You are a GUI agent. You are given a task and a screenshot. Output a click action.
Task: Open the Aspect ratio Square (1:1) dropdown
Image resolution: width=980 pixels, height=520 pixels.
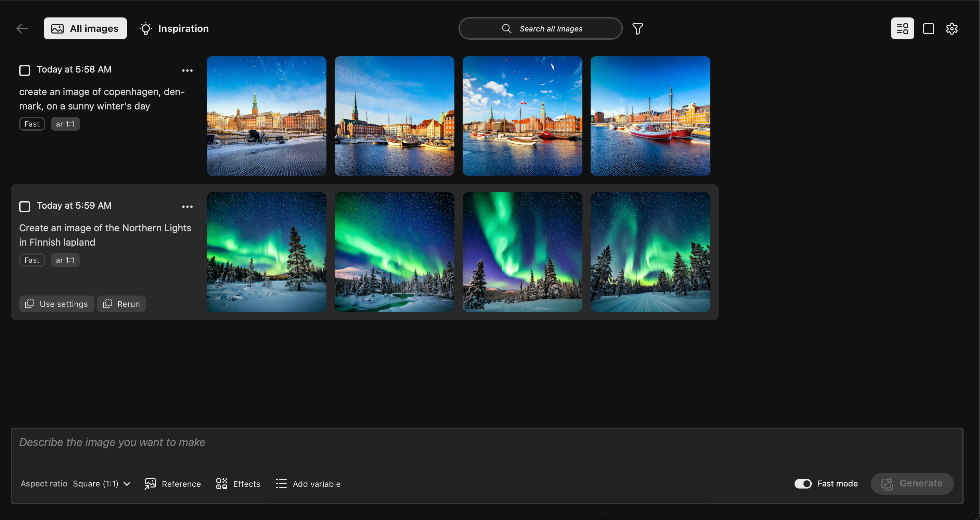tap(101, 483)
